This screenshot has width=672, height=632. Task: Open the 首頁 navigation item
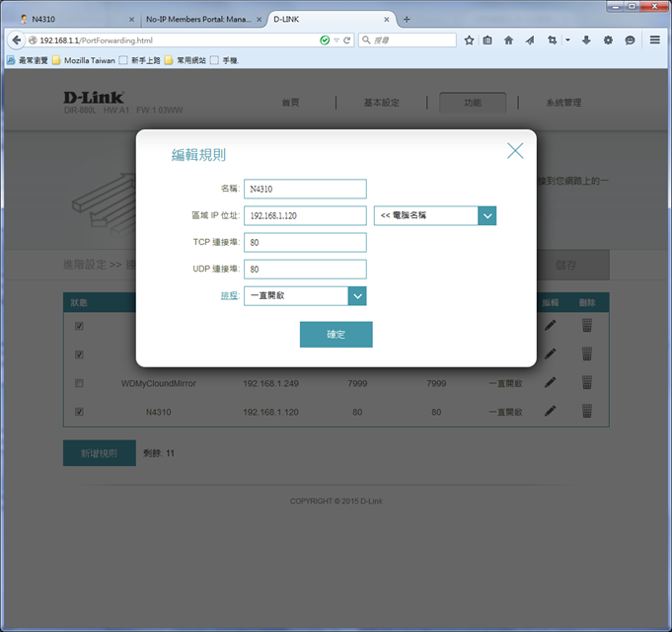(290, 103)
